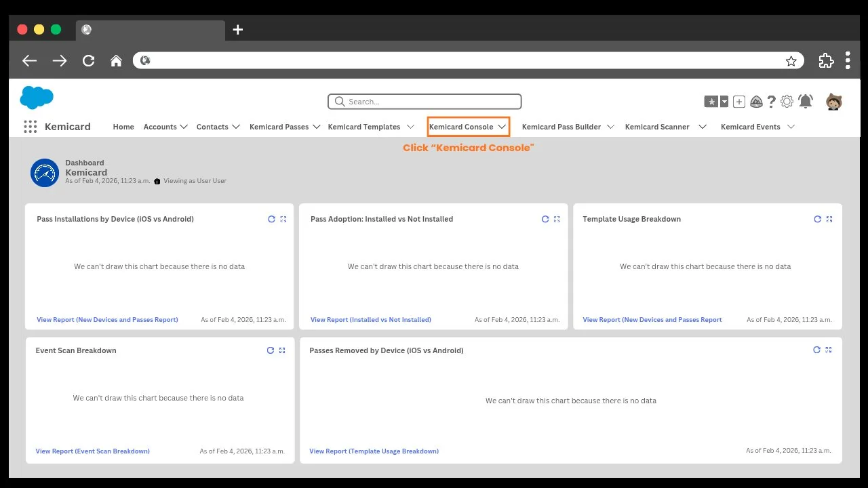This screenshot has height=488, width=868.
Task: Open View Report (Template Usage Breakdown) link
Action: click(374, 451)
